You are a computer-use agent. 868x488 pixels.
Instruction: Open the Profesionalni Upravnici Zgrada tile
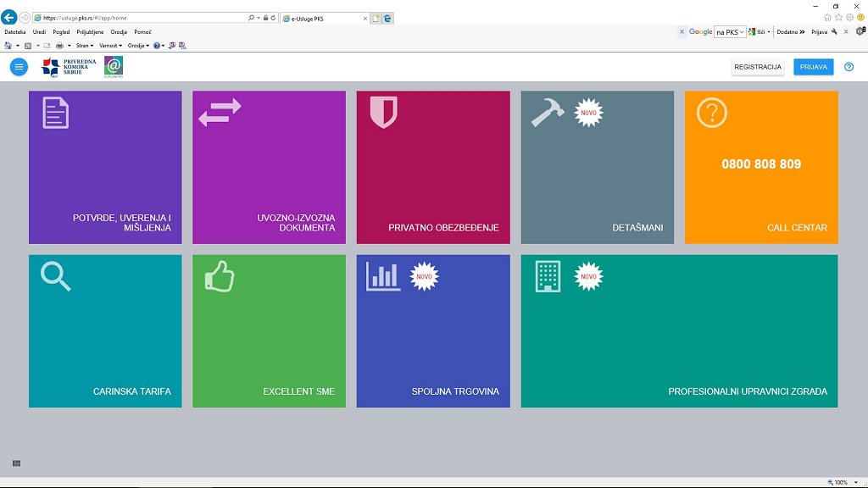(x=679, y=331)
